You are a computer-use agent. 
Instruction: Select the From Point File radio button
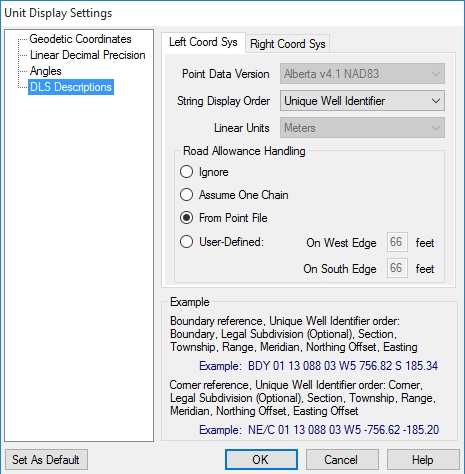186,218
